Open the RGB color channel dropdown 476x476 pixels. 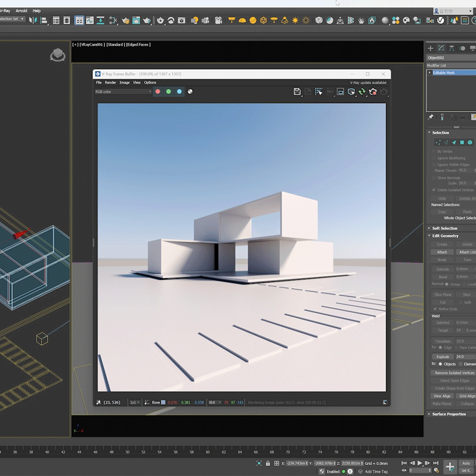pos(123,91)
